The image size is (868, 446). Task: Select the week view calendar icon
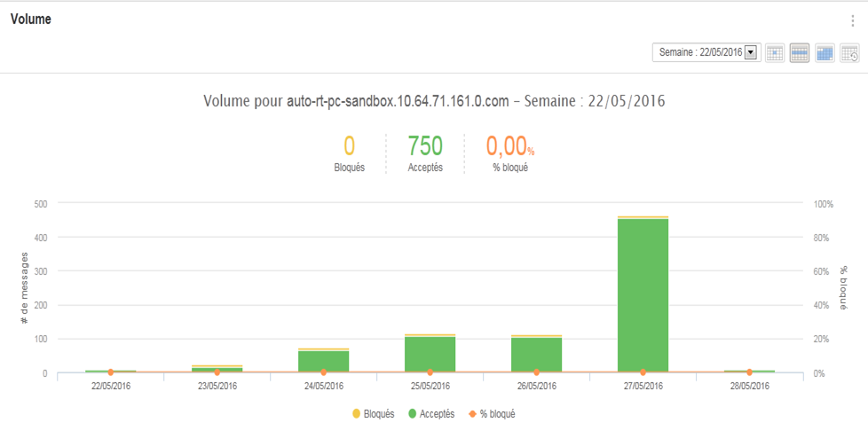coord(799,53)
